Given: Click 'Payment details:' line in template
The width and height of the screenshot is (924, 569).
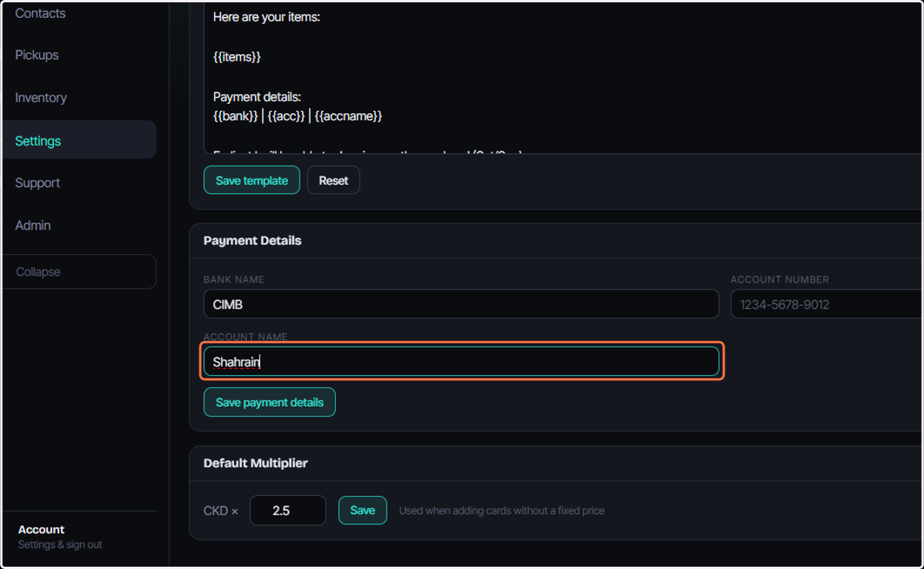Looking at the screenshot, I should [x=257, y=97].
